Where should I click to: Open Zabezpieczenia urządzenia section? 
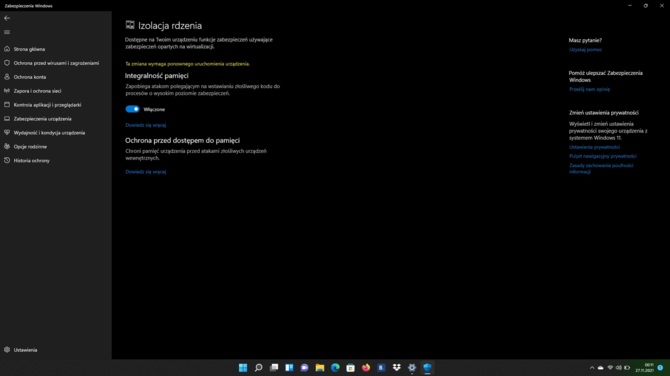tap(42, 119)
